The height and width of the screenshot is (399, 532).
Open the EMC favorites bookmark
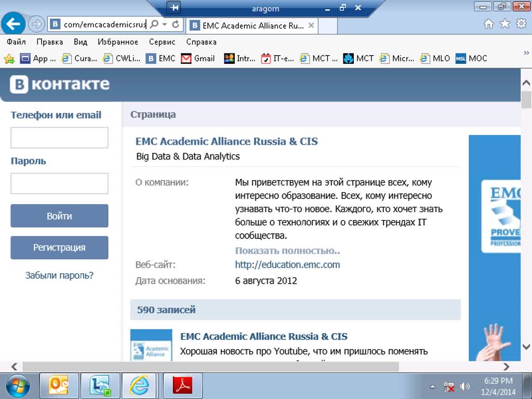161,59
